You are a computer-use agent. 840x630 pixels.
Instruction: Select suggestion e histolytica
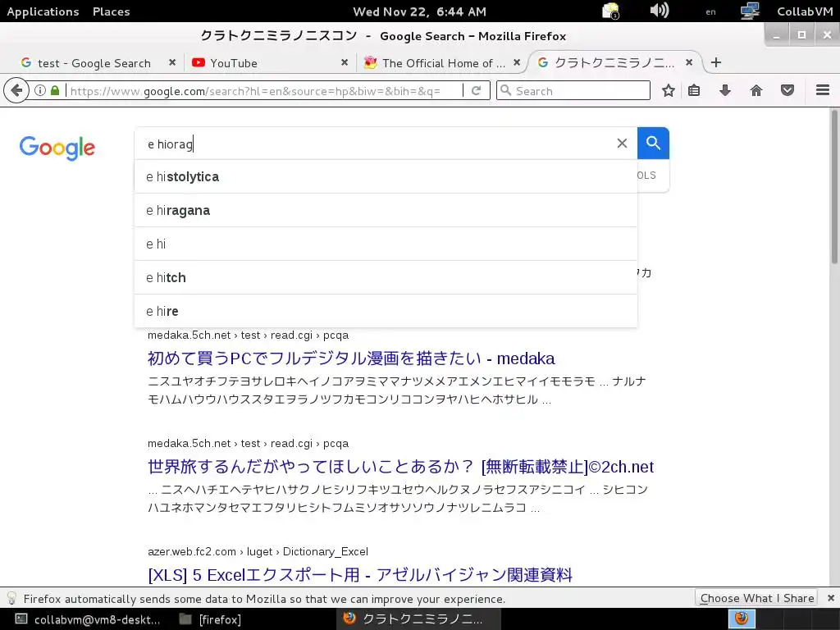386,177
